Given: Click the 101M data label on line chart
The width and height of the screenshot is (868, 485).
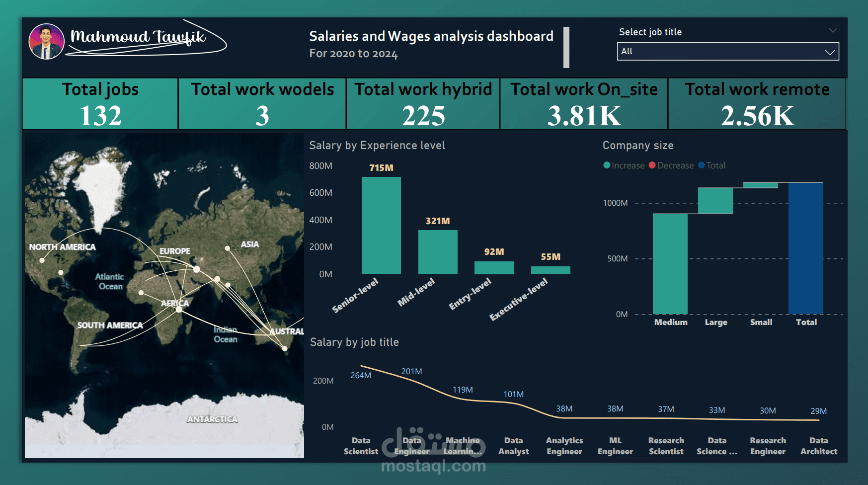Looking at the screenshot, I should (x=513, y=394).
